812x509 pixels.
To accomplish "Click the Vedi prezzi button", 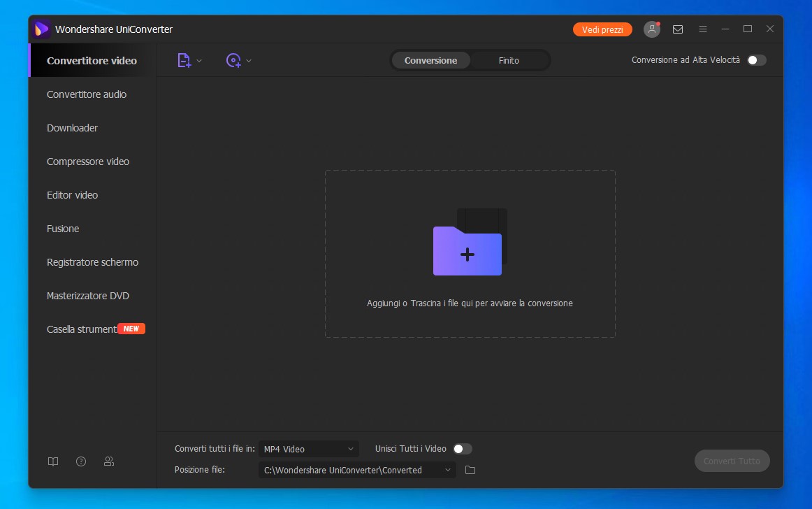I will [602, 29].
